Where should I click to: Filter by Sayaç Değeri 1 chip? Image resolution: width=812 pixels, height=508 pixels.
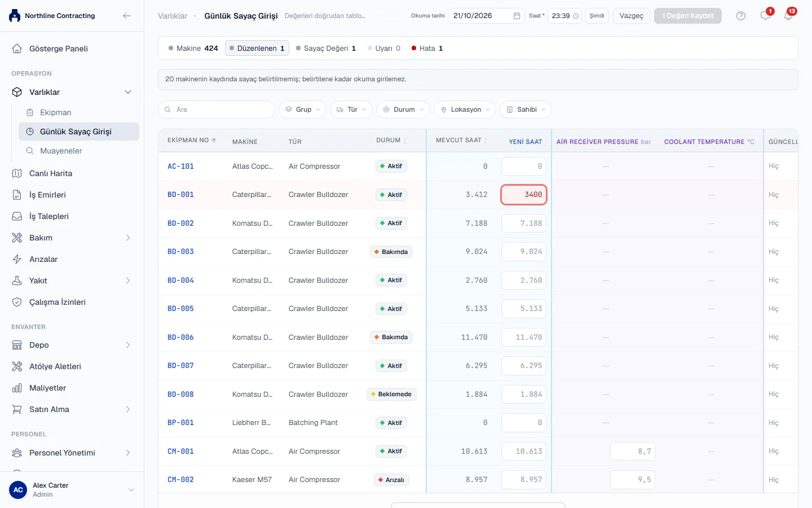point(326,48)
